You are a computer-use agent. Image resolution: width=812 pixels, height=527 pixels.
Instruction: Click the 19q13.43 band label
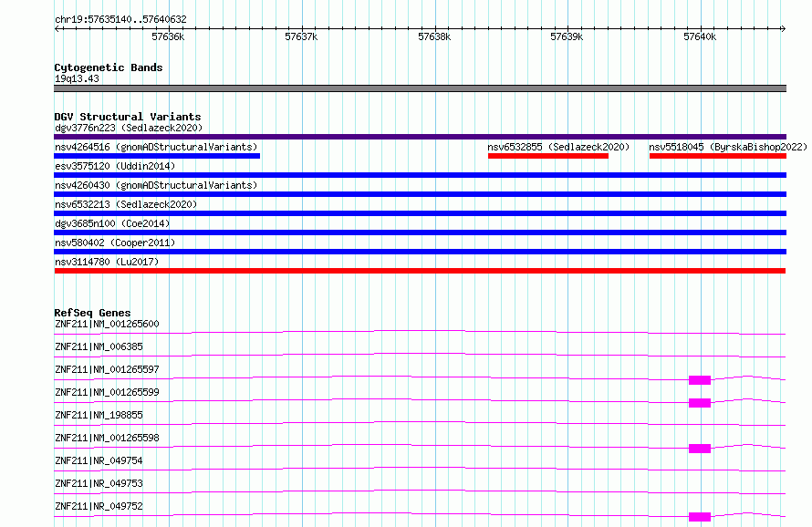[77, 78]
